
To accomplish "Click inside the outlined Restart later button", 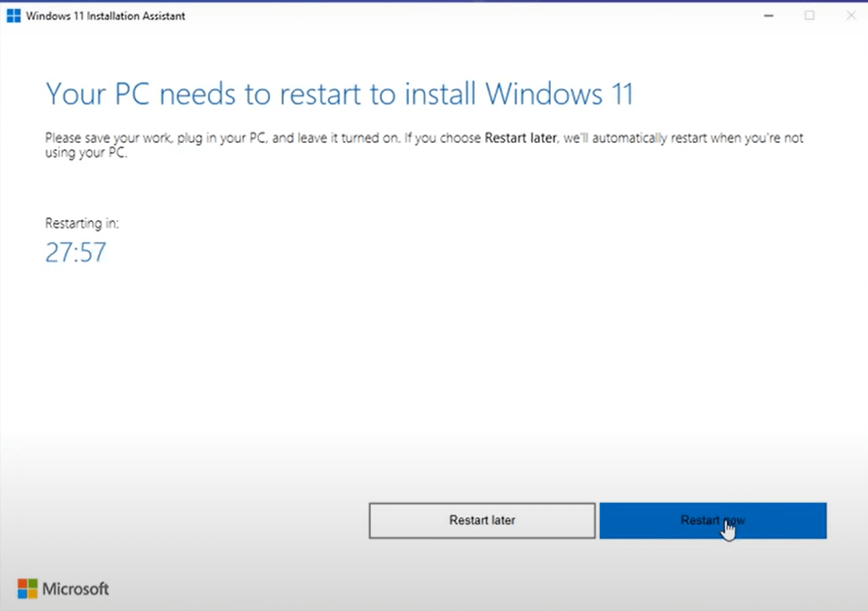I will pos(482,520).
